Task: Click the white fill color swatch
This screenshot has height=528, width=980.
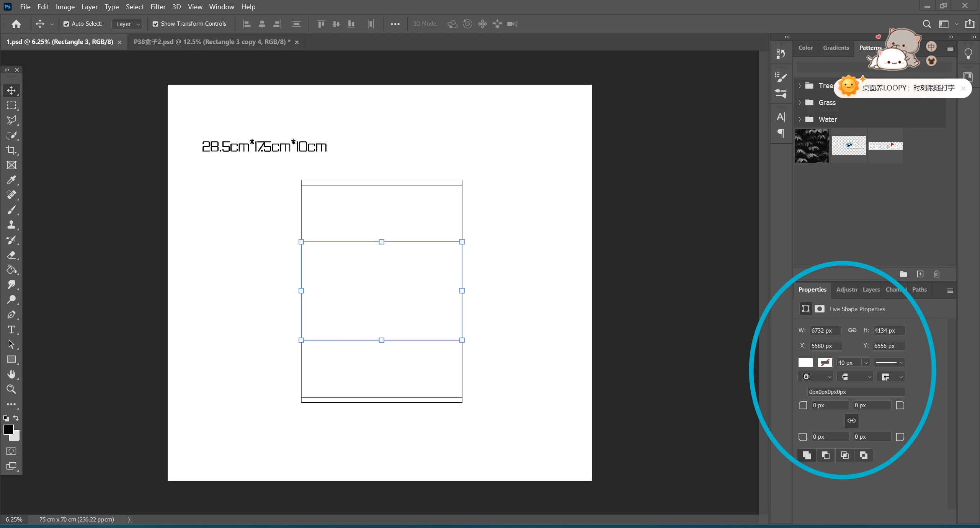Action: [805, 362]
